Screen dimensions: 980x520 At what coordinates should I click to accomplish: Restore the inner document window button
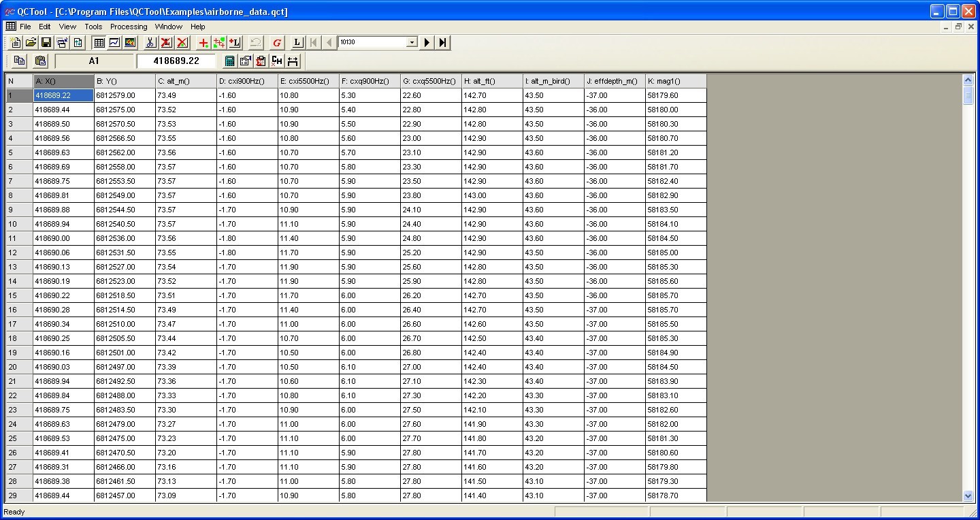(958, 27)
